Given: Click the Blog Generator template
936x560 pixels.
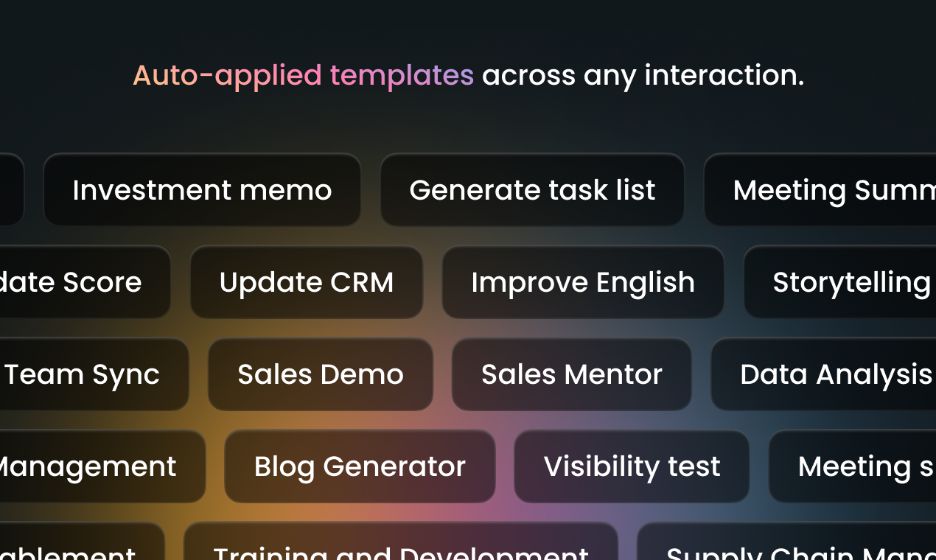Looking at the screenshot, I should pyautogui.click(x=360, y=466).
